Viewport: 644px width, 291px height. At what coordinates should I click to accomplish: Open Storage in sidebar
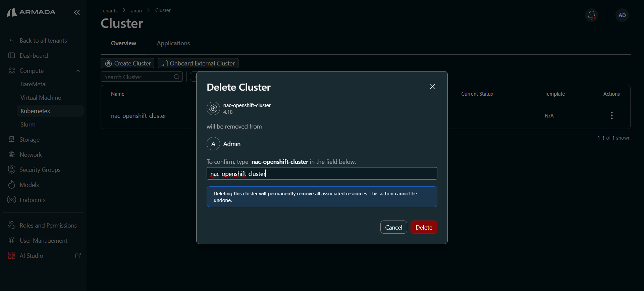click(x=30, y=140)
